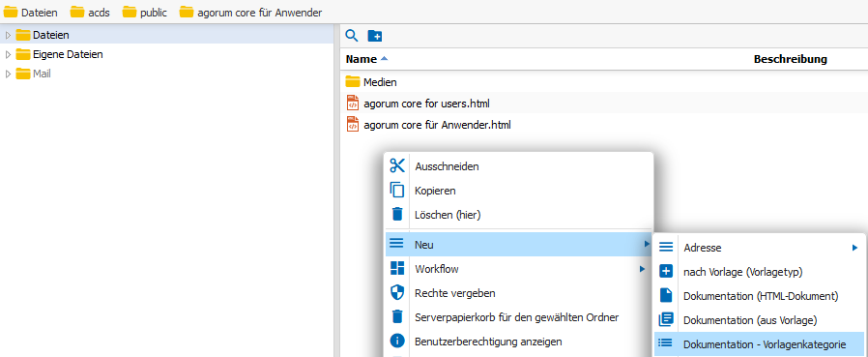Expand the Eigene Dateien tree node

point(8,54)
